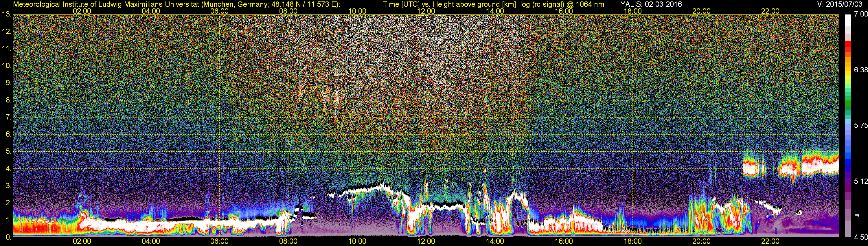Click the 'YALIS: 02-03-2016' date label
Image resolution: width=868 pixels, height=246 pixels.
[x=651, y=4]
